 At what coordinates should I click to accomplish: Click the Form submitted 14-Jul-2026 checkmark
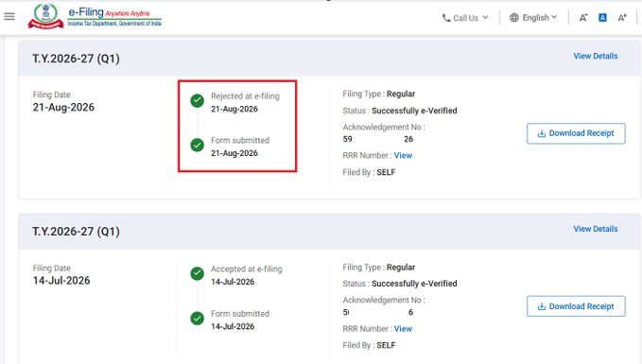coord(198,318)
